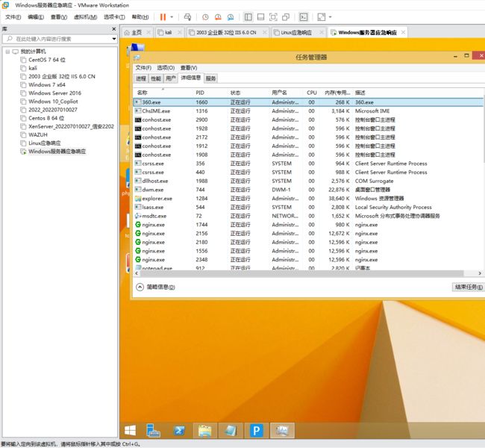Open Server Manager from guest taskbar

pos(153,430)
